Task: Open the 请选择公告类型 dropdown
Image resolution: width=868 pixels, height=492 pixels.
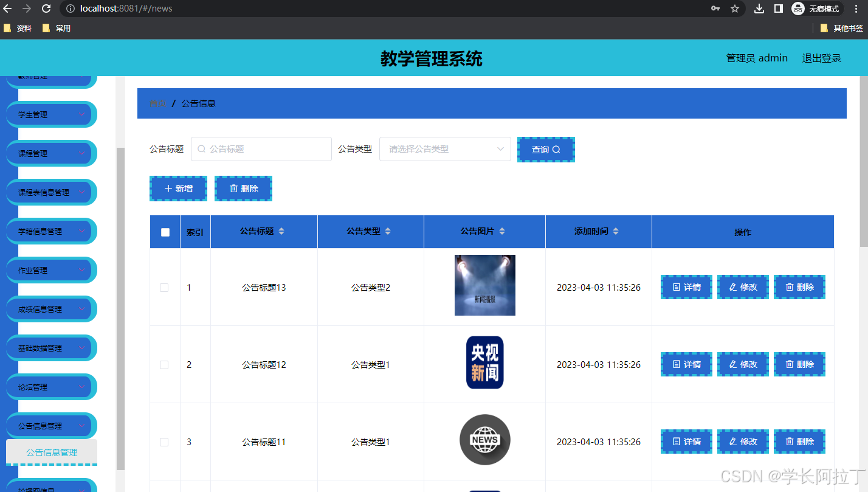Action: coord(445,149)
